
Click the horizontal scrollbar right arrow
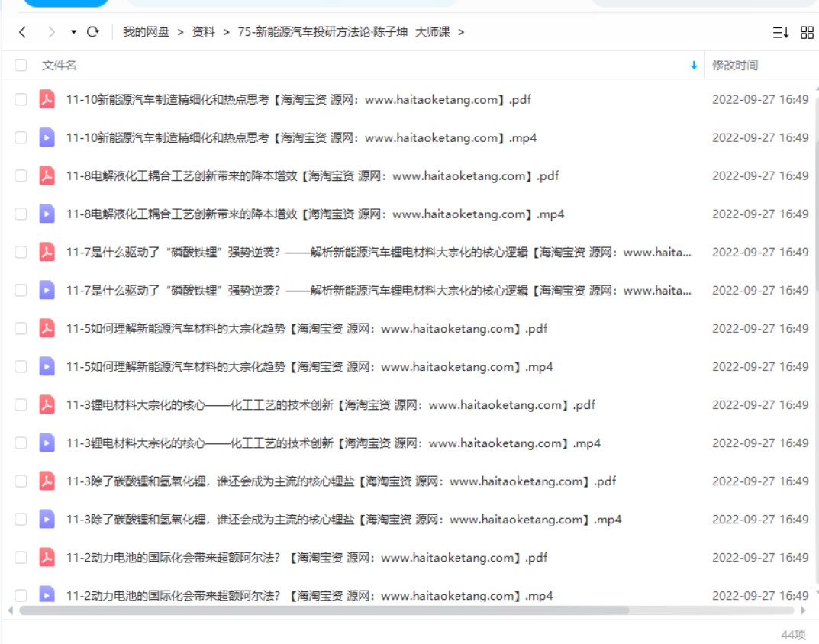[803, 610]
